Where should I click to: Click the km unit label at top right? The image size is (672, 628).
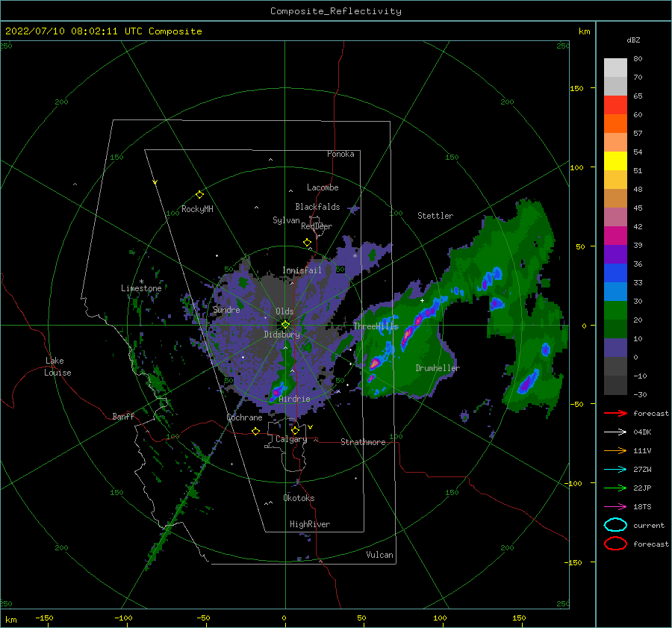pyautogui.click(x=584, y=31)
